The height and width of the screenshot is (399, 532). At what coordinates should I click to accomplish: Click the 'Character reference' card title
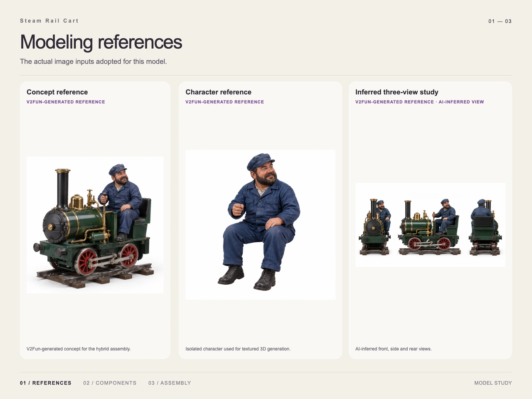(x=219, y=92)
